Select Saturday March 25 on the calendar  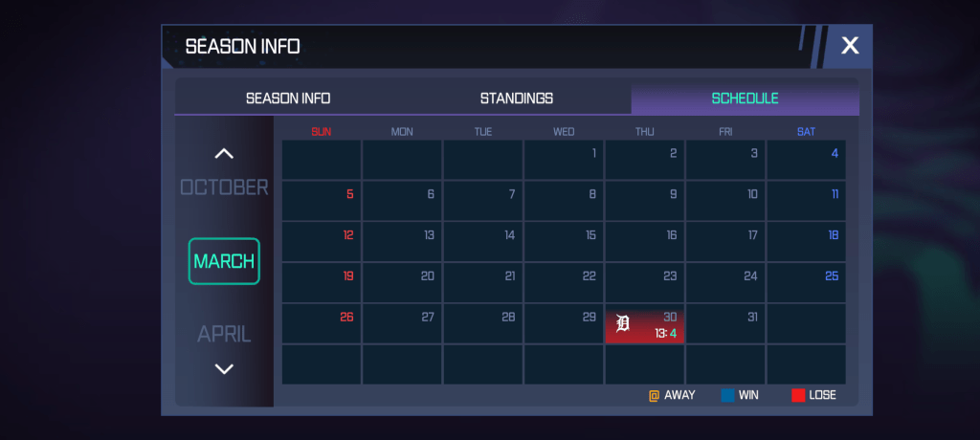point(806,282)
